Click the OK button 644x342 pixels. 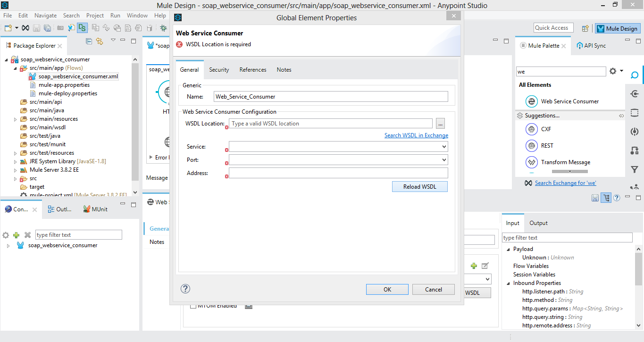coord(387,289)
